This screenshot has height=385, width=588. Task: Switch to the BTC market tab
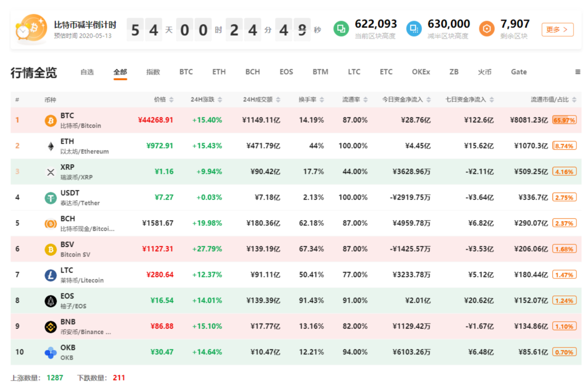[x=186, y=72]
